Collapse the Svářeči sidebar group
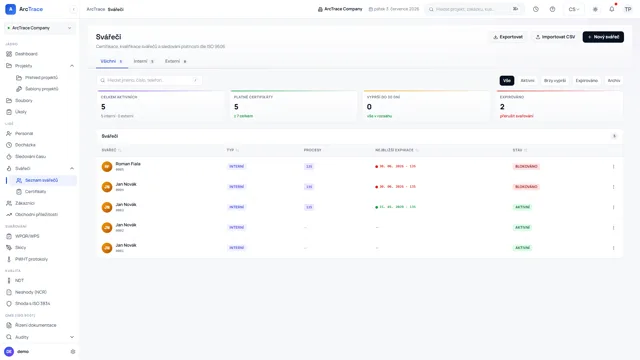Image resolution: width=640 pixels, height=360 pixels. click(72, 168)
